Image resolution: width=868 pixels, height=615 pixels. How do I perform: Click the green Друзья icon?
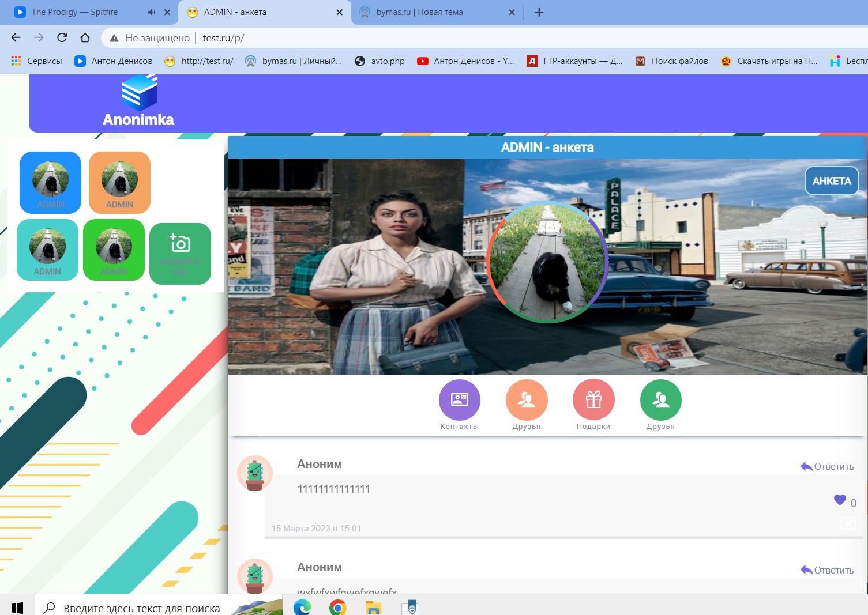point(660,400)
